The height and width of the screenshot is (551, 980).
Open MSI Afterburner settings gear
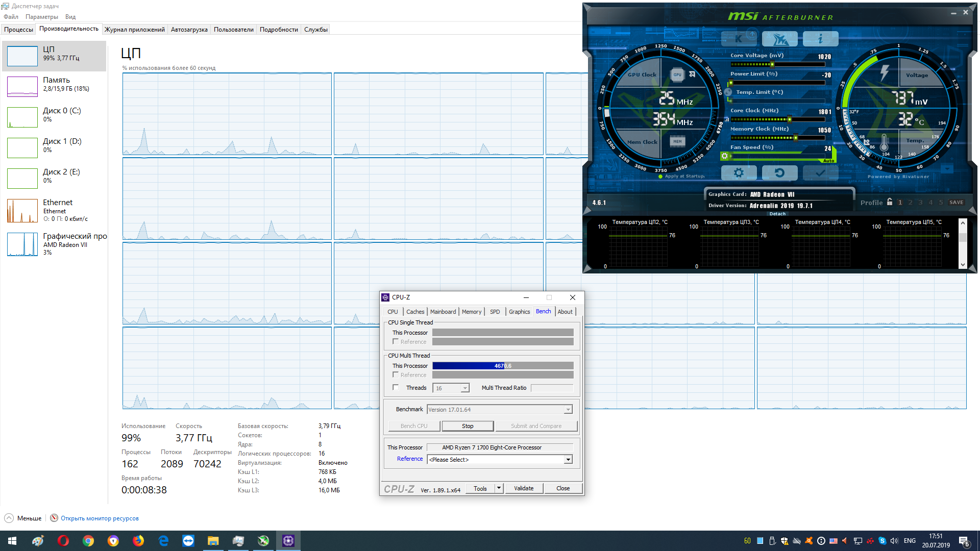coord(739,173)
